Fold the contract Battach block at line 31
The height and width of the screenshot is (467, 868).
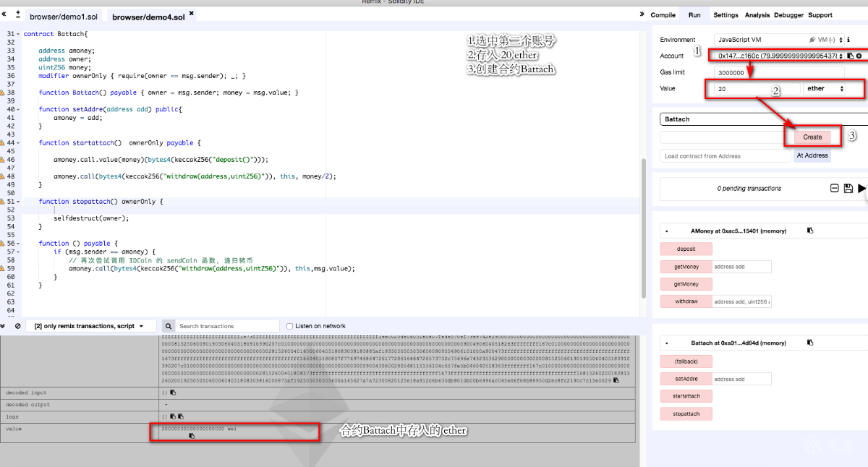coord(18,34)
